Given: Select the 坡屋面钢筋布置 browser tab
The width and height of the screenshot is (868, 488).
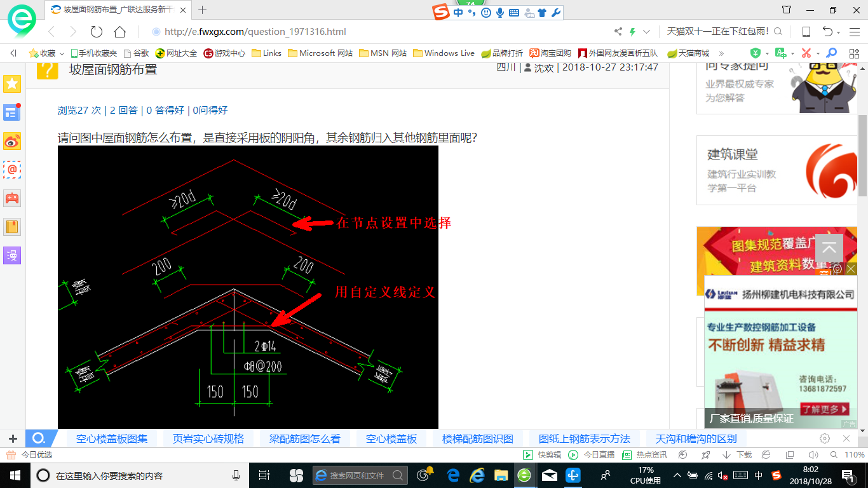Looking at the screenshot, I should click(x=118, y=10).
